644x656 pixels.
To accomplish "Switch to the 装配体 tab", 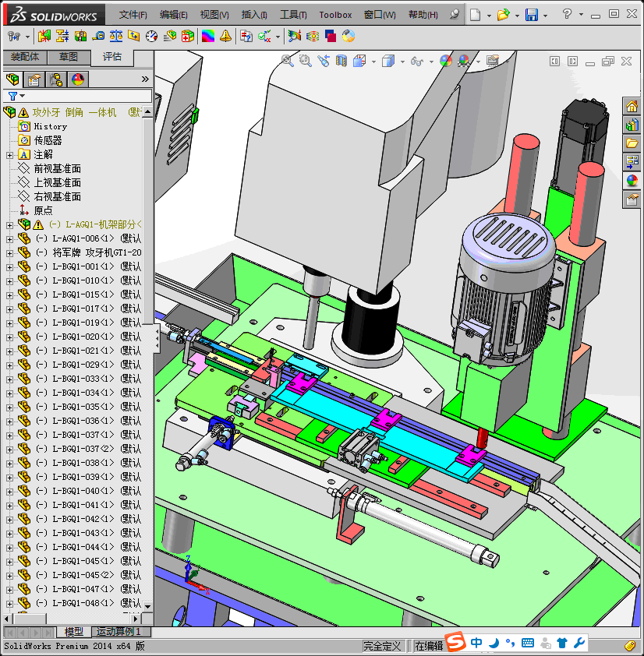I will (24, 57).
